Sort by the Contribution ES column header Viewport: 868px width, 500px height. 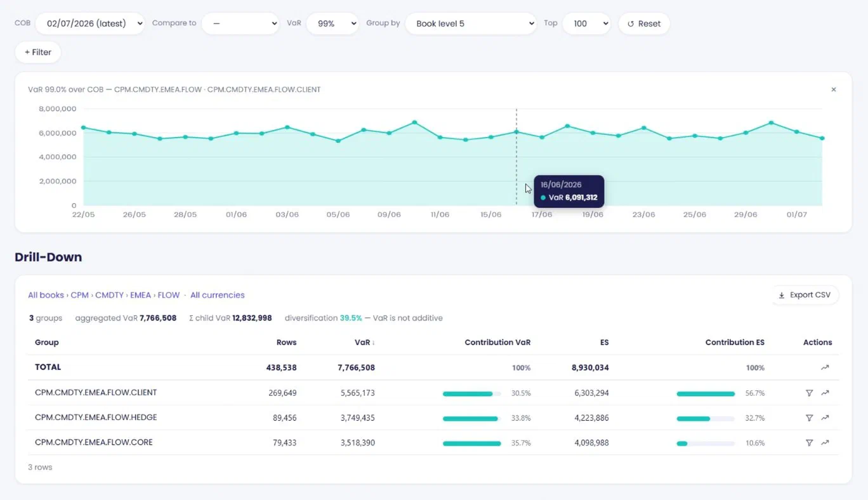click(x=735, y=342)
